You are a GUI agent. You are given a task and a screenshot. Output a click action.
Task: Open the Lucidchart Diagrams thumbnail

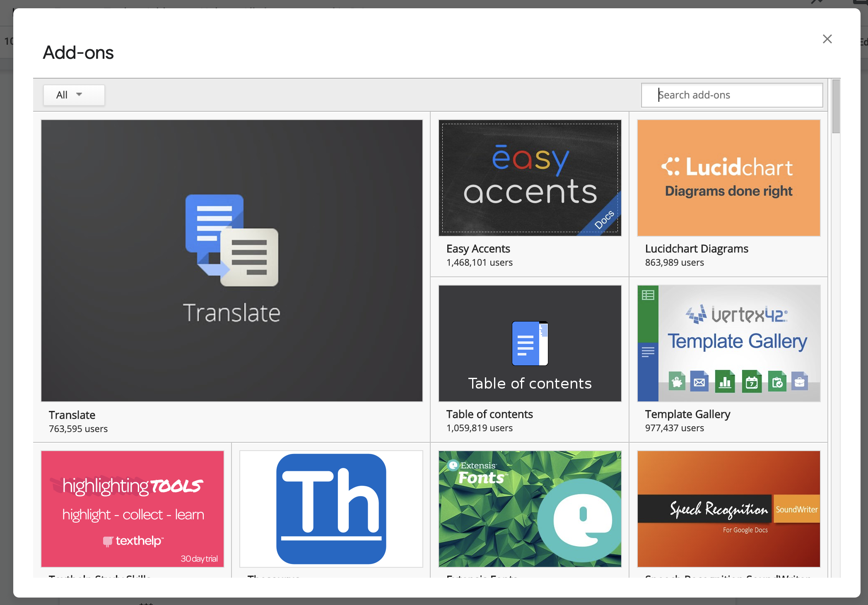(x=729, y=178)
